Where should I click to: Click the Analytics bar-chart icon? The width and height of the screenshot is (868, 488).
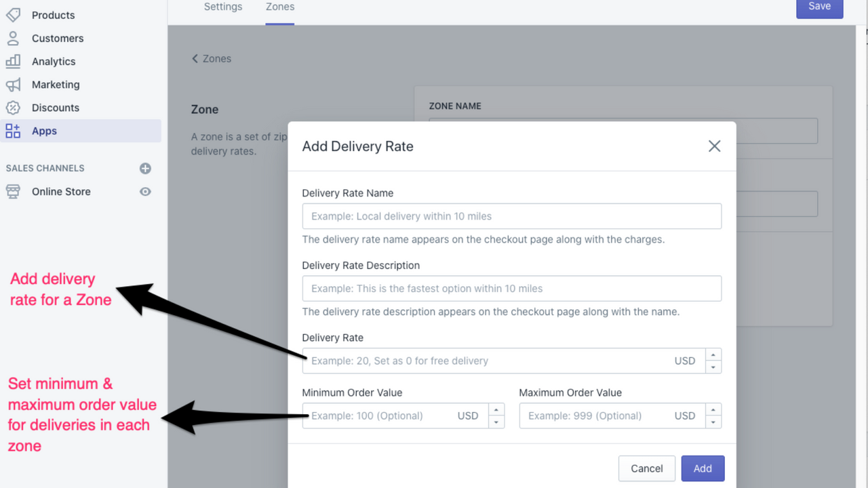(x=13, y=61)
